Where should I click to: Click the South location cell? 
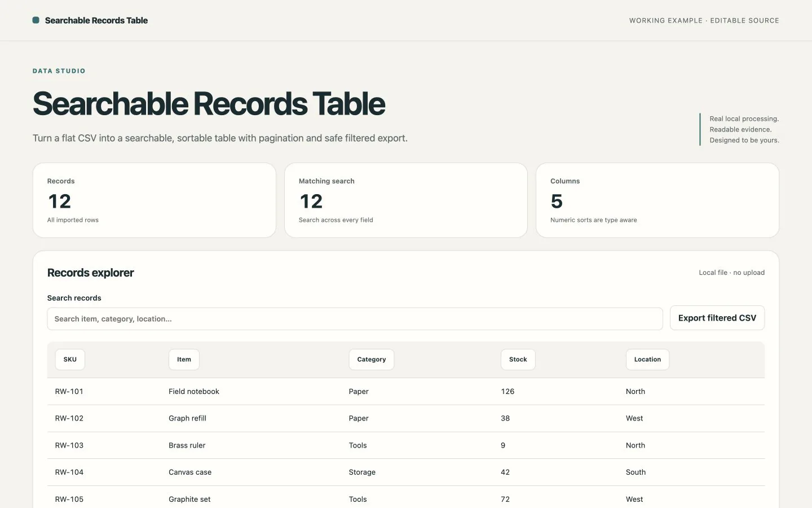[636, 472]
